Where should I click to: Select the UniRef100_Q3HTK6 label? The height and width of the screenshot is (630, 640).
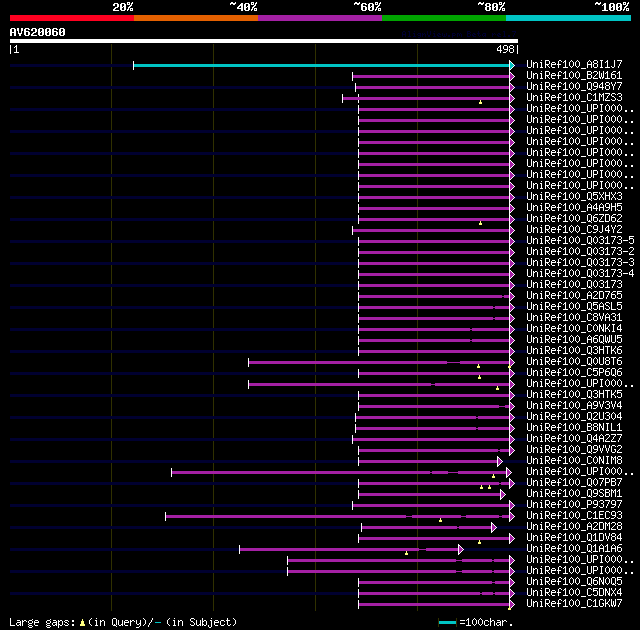click(x=574, y=350)
